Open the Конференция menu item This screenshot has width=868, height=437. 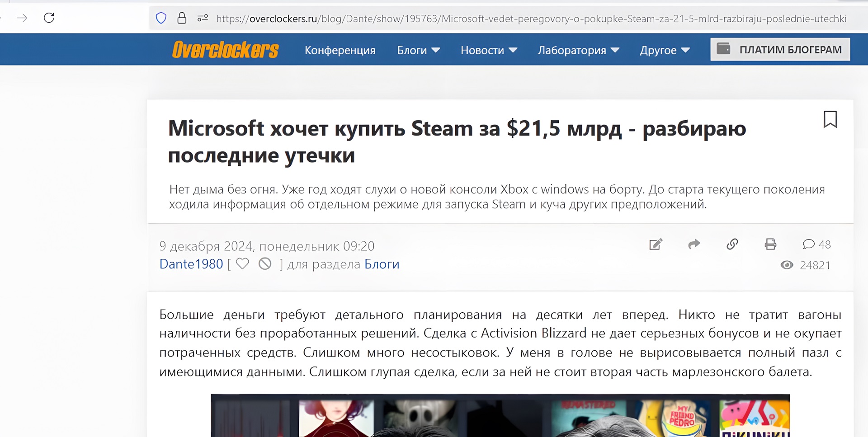click(x=340, y=50)
